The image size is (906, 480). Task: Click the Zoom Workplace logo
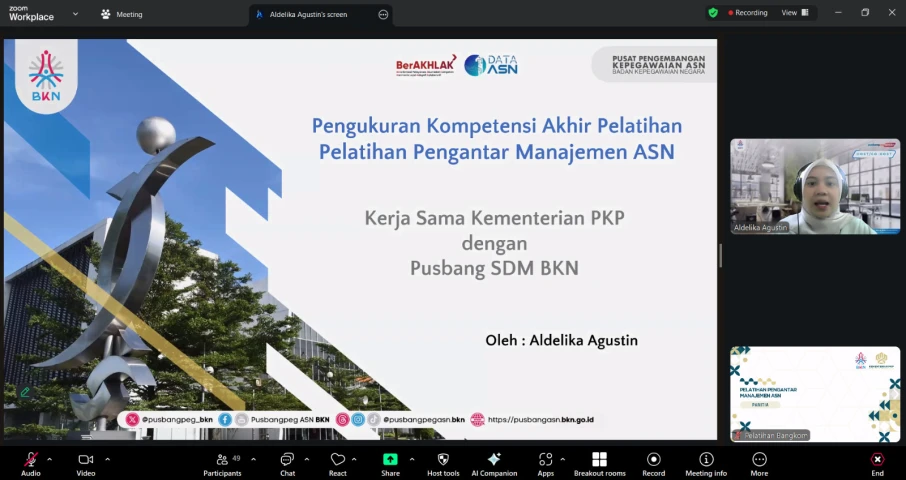pyautogui.click(x=31, y=14)
